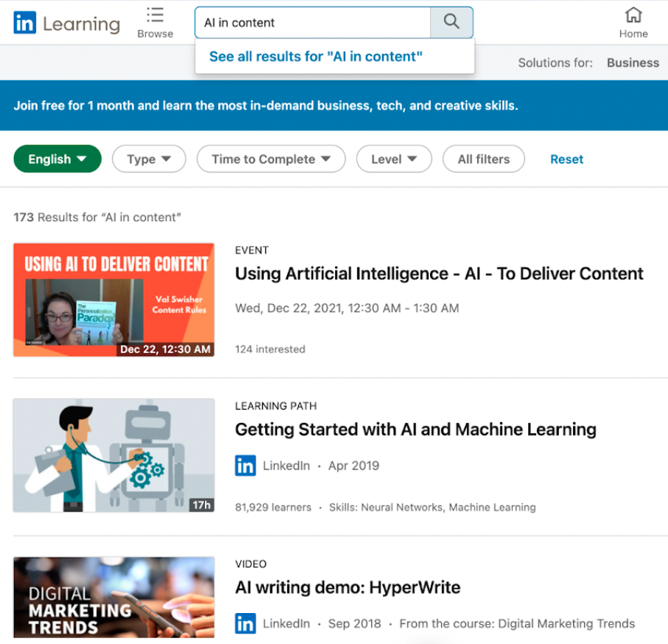Open the Browse menu icon
Screen dimensions: 668x644
[x=155, y=23]
